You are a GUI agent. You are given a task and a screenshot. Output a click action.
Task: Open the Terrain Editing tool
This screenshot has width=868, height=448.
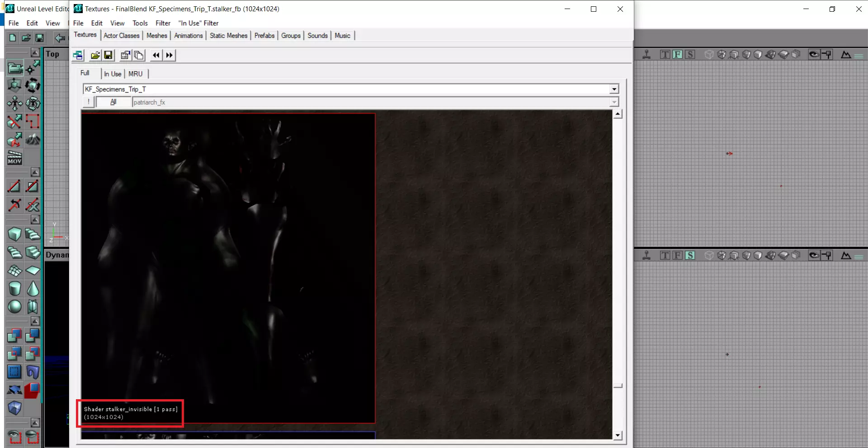pos(33,140)
